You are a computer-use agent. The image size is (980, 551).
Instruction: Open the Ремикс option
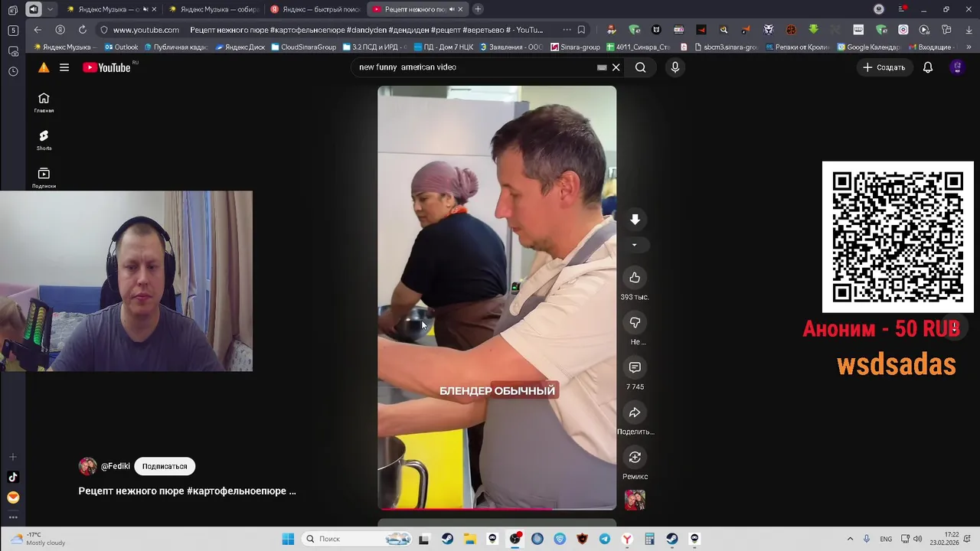pos(635,458)
